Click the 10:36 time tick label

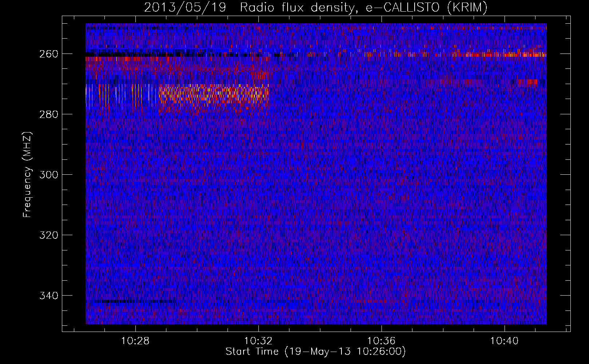pos(382,341)
